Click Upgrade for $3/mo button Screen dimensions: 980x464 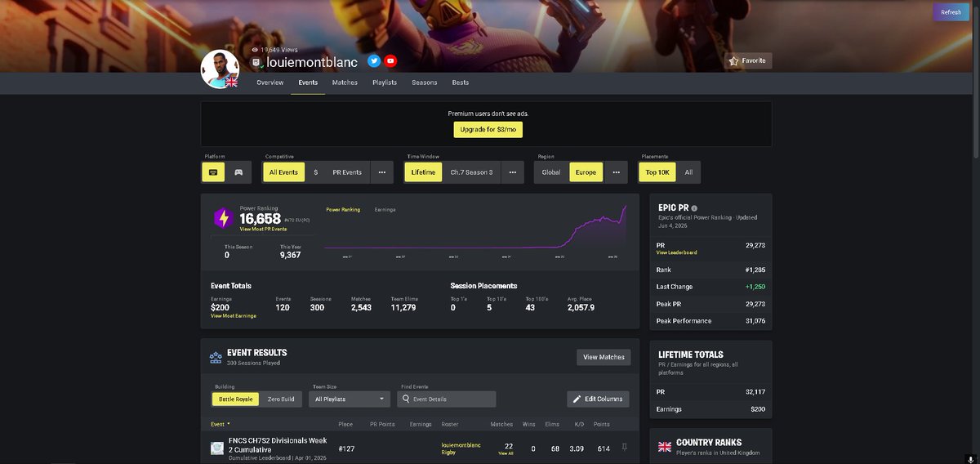pos(487,130)
